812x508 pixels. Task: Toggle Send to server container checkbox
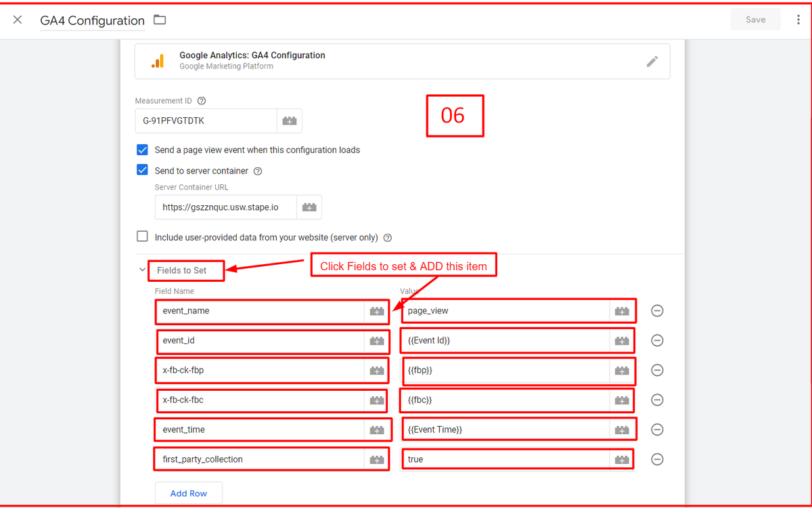pos(142,171)
